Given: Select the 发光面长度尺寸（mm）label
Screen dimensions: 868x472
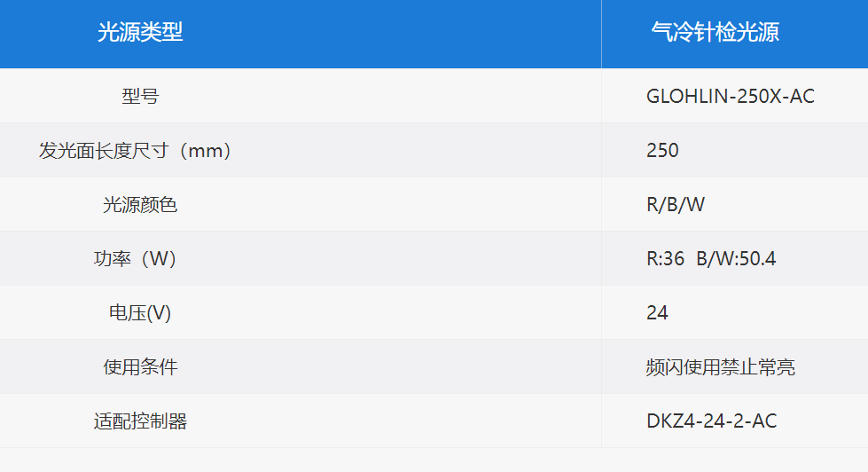Looking at the screenshot, I should click(x=136, y=150).
